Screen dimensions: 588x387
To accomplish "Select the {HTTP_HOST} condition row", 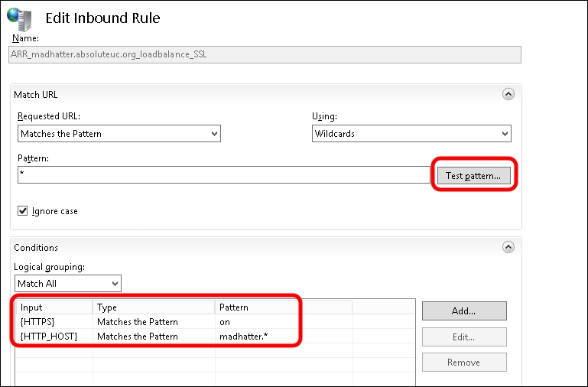I will tap(54, 336).
